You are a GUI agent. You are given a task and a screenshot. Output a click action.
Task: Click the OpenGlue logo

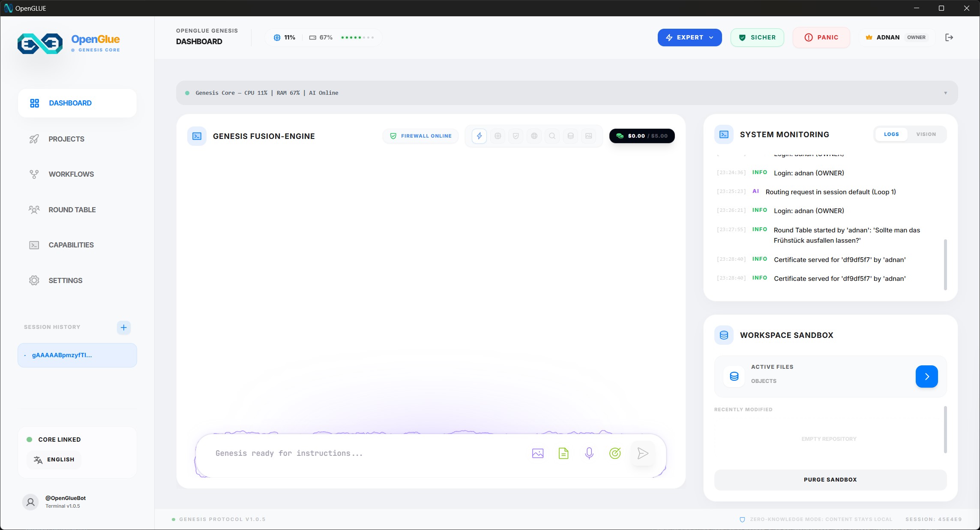[x=40, y=44]
